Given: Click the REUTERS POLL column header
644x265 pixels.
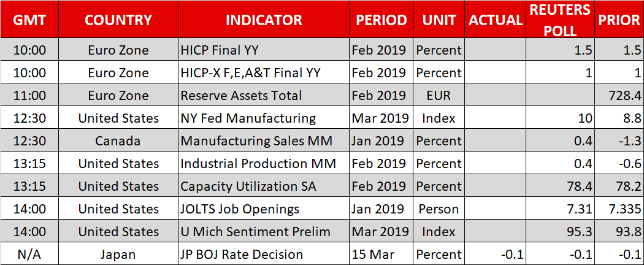Looking at the screenshot, I should click(x=561, y=20).
